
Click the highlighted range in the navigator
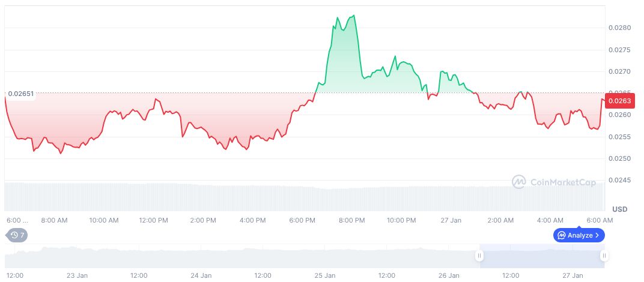[541, 257]
